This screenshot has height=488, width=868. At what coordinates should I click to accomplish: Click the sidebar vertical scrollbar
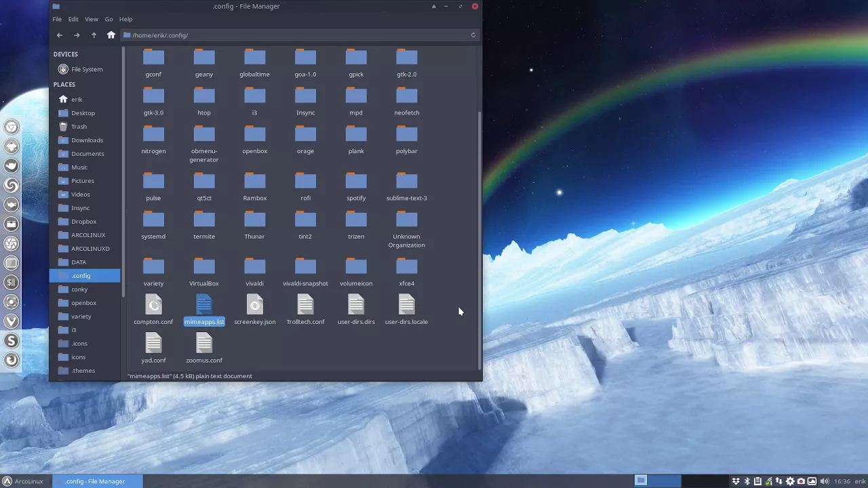[x=123, y=173]
